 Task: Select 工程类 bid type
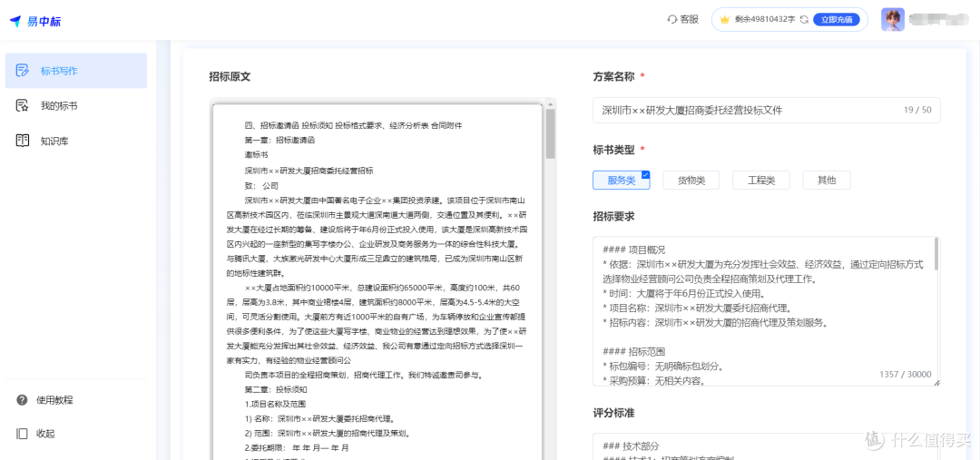pyautogui.click(x=761, y=180)
